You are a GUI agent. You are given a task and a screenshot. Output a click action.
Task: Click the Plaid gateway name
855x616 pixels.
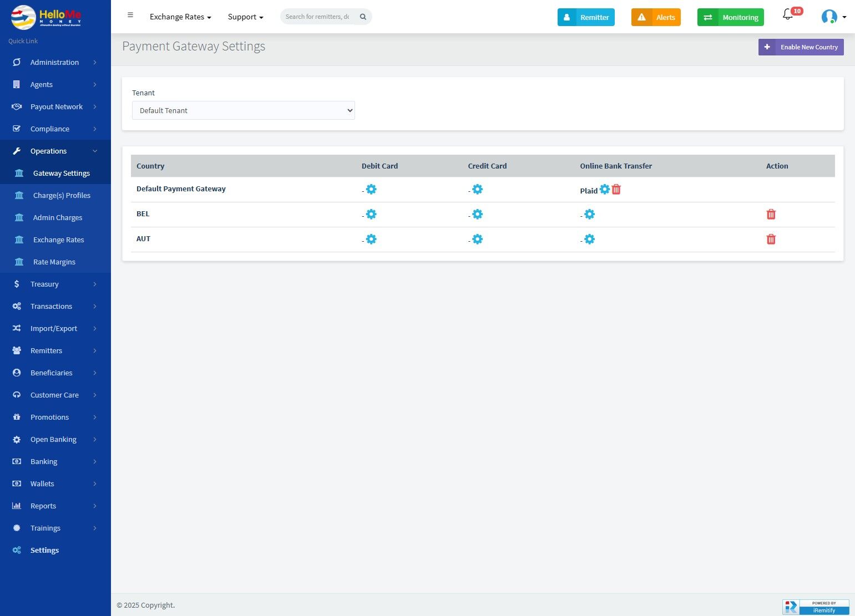pos(589,191)
